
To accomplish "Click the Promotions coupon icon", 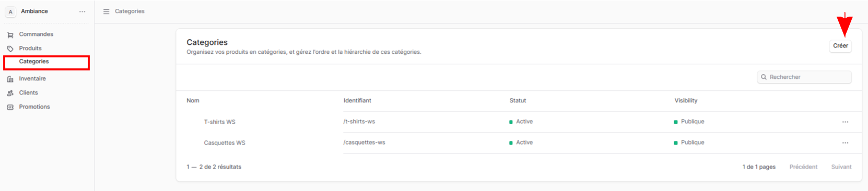I will click(x=10, y=107).
